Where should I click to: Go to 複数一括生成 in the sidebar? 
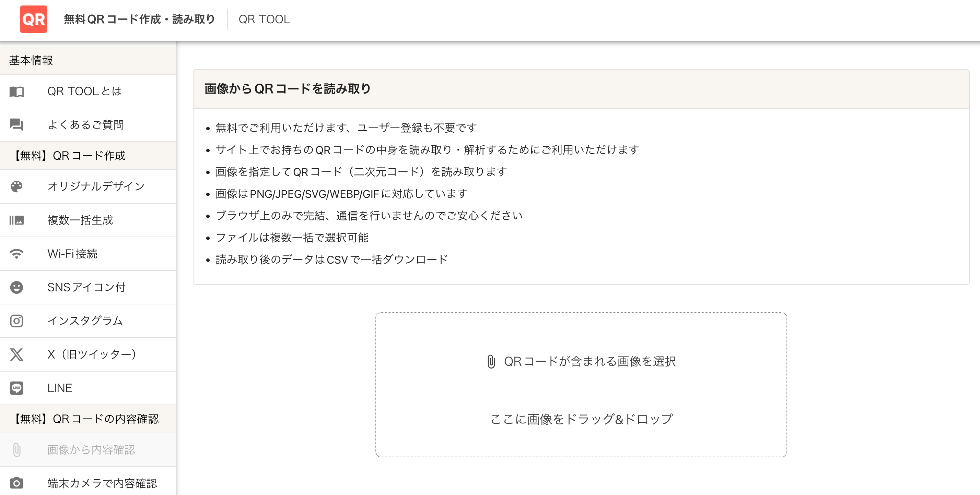(x=80, y=220)
